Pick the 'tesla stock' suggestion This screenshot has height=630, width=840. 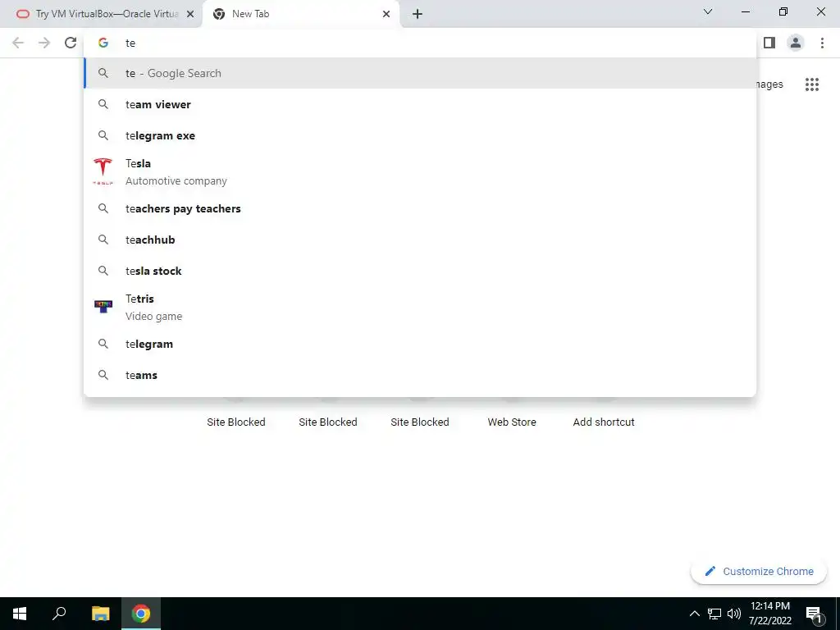point(420,271)
